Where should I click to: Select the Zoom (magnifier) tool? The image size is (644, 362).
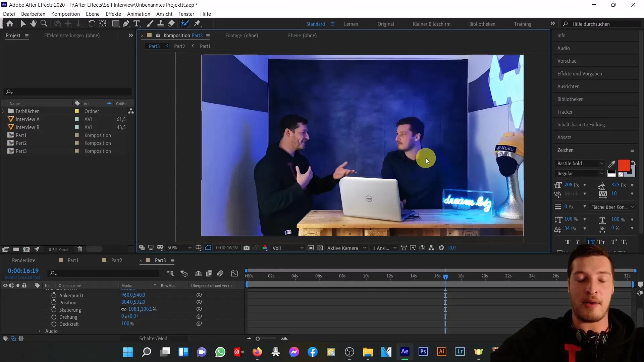(x=44, y=23)
